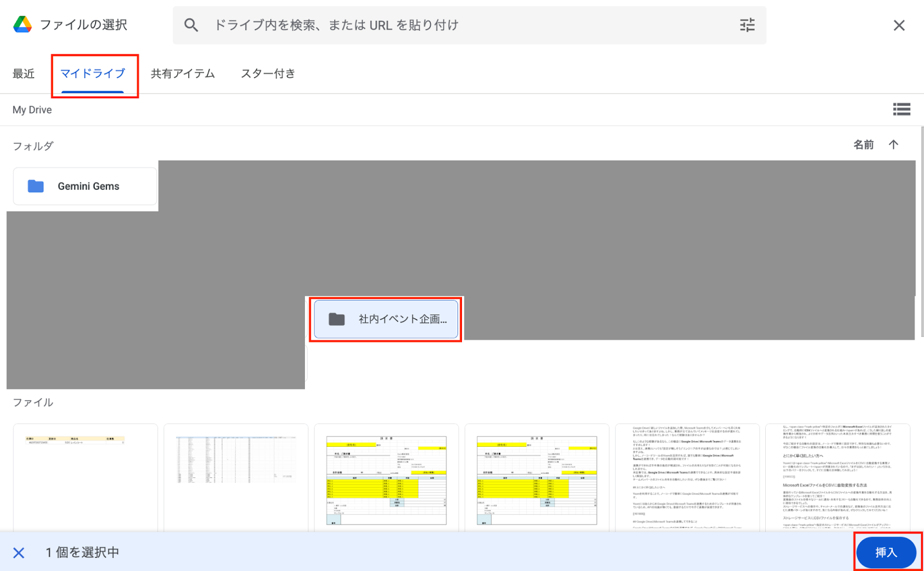Select the first spreadsheet file thumbnail

(x=85, y=477)
